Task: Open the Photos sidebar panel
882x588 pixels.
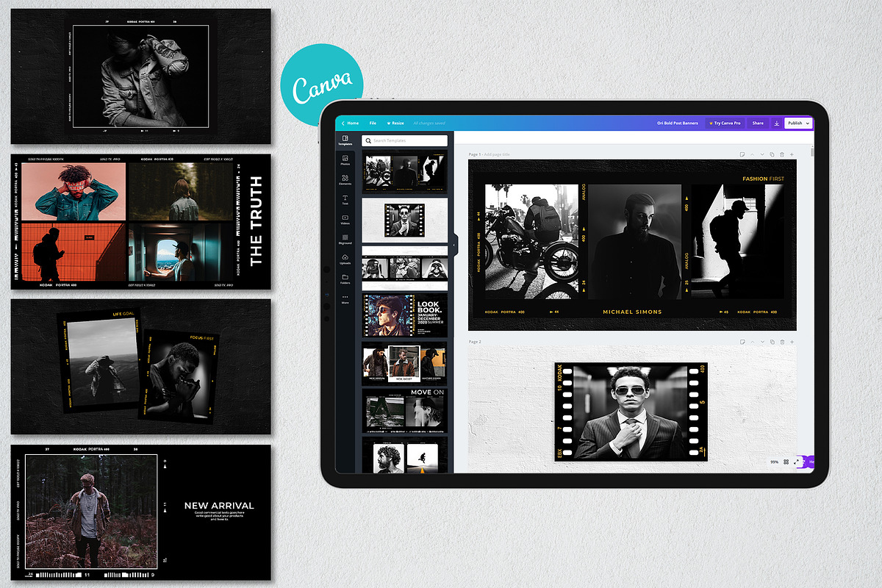Action: 345,159
